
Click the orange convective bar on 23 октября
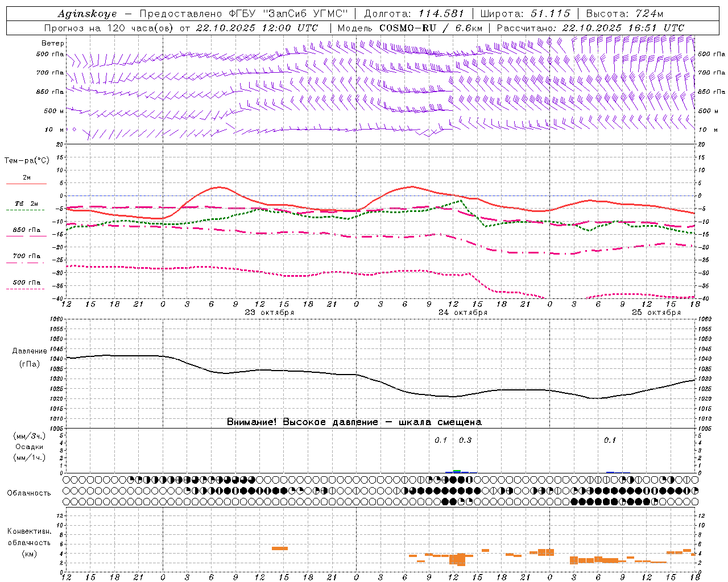tap(280, 548)
